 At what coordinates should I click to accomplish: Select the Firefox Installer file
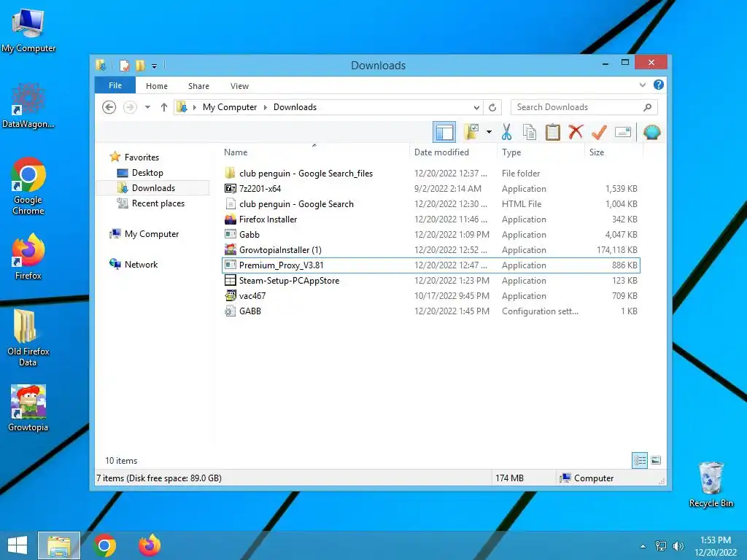coord(430,219)
